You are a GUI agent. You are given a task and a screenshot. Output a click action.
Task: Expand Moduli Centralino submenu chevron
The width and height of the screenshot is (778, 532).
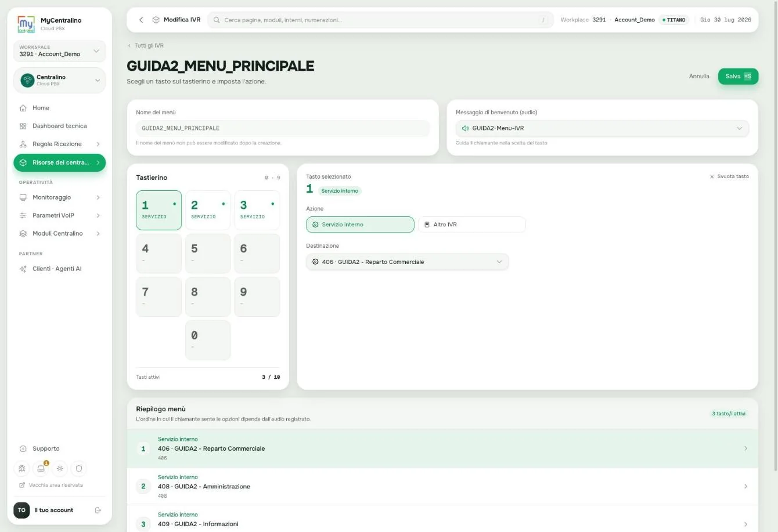98,233
